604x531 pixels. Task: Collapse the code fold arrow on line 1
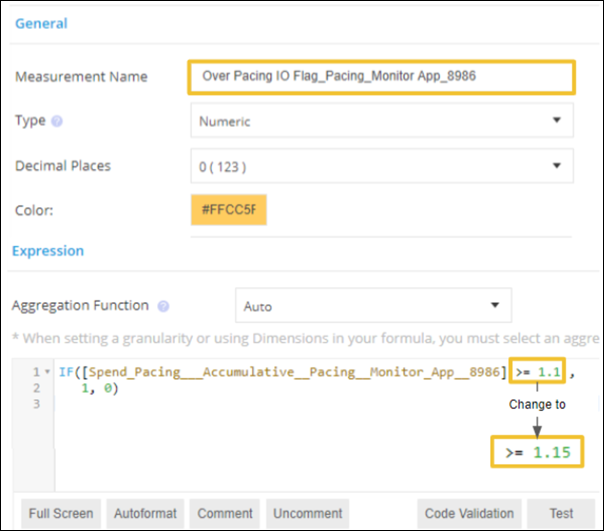point(47,372)
